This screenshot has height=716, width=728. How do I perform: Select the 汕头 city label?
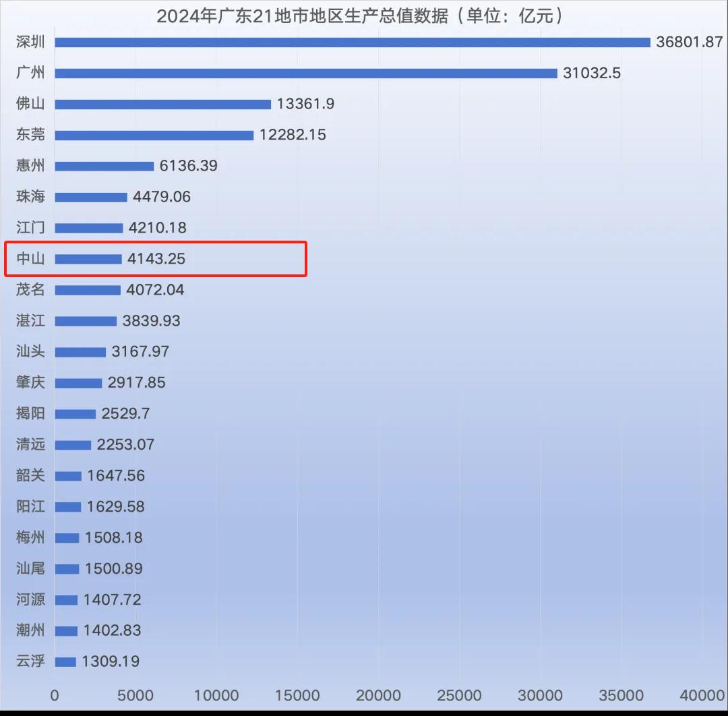point(30,351)
